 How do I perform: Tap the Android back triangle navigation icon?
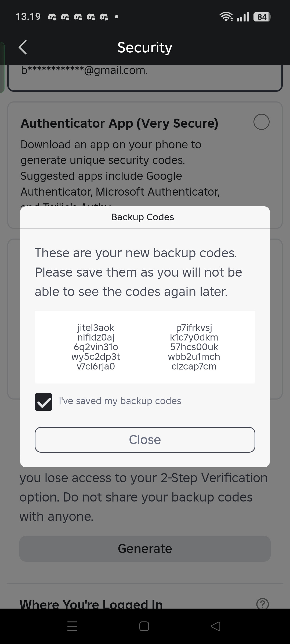tap(216, 626)
